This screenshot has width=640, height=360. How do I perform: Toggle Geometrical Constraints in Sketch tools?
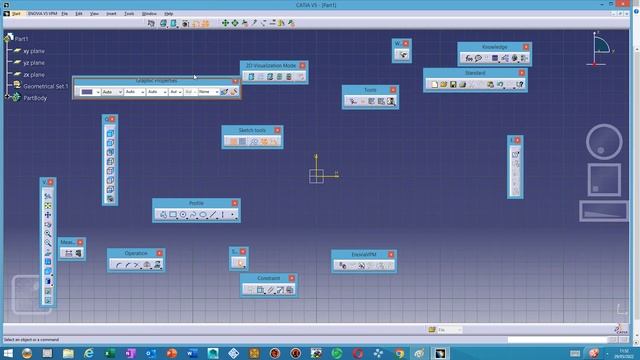click(264, 141)
